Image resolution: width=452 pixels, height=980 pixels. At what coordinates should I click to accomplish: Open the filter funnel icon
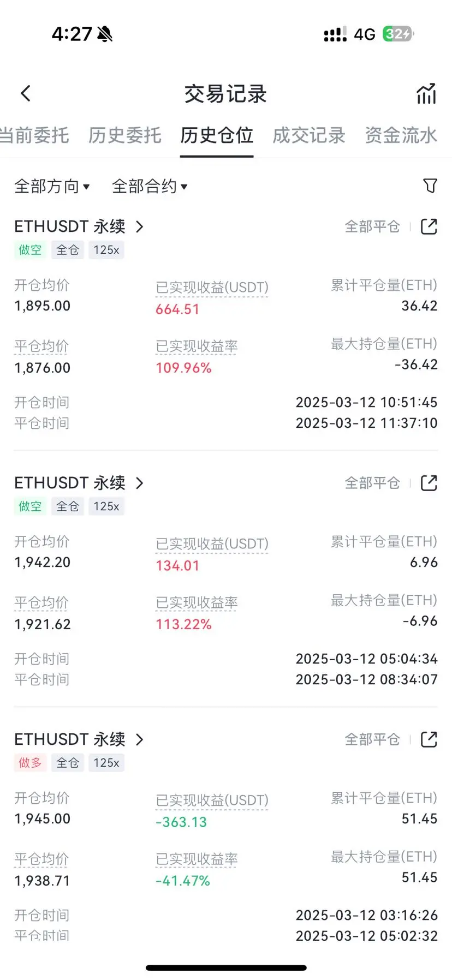pos(430,186)
